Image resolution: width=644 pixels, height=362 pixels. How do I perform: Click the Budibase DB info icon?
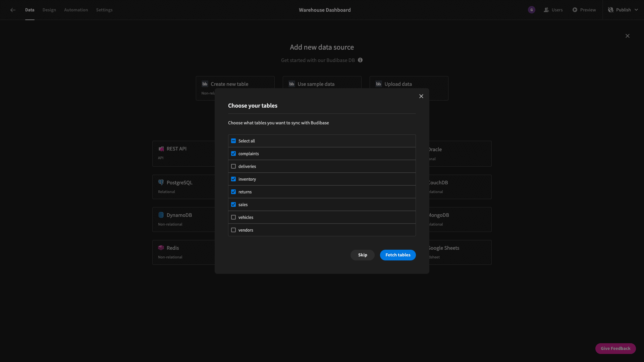pos(360,60)
